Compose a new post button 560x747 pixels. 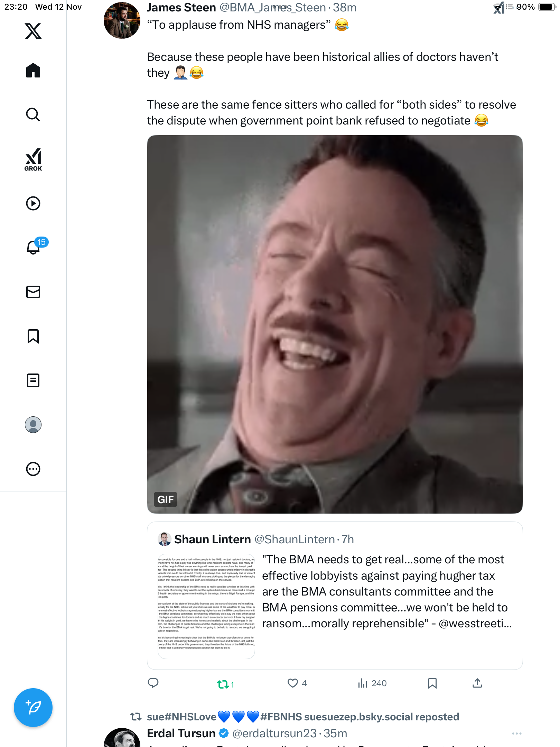(33, 708)
